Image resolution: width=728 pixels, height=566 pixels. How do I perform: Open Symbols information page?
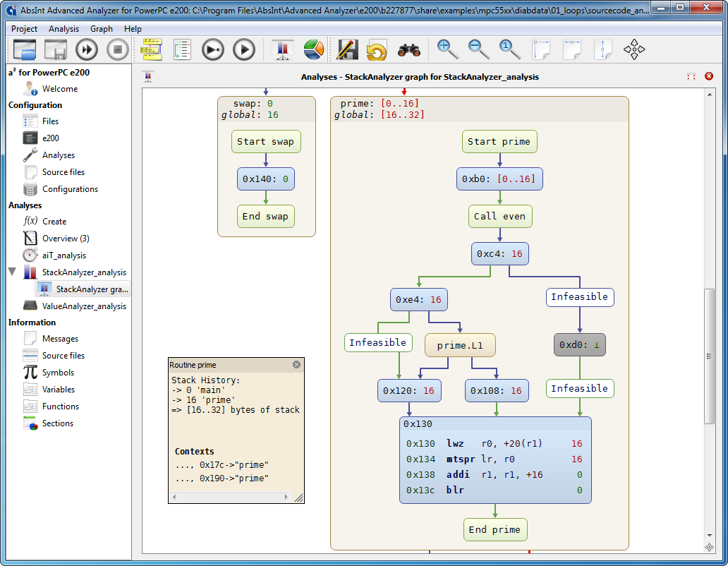click(x=58, y=373)
